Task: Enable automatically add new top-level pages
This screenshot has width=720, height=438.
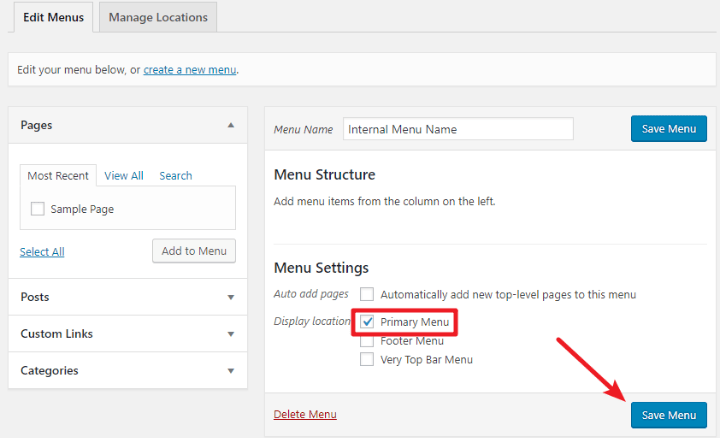Action: click(x=367, y=294)
